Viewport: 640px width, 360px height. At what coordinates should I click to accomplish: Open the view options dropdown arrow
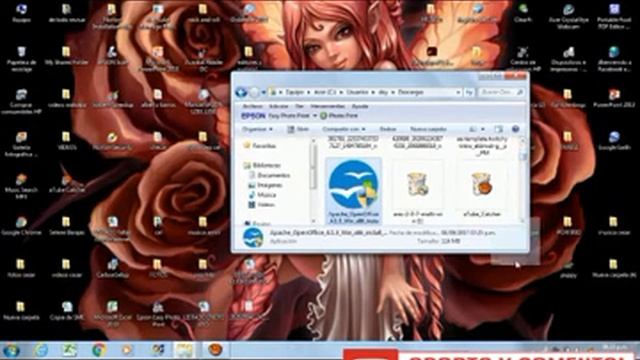click(x=483, y=129)
